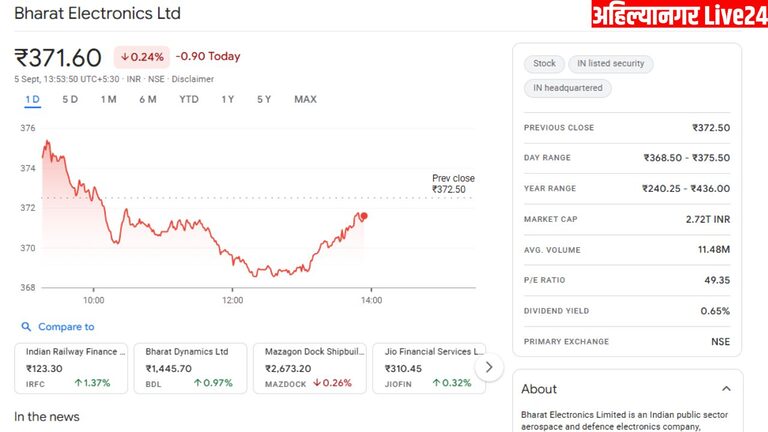Open Jio Financial Services stock card

point(429,367)
